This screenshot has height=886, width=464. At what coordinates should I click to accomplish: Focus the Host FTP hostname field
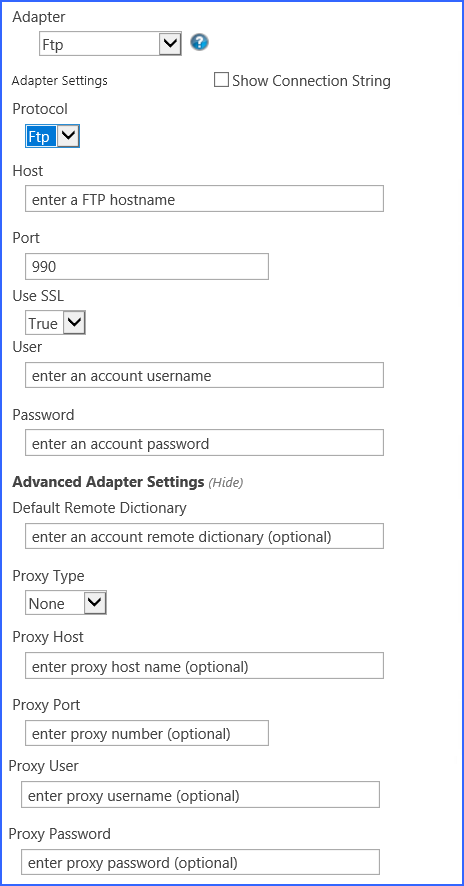(x=205, y=199)
